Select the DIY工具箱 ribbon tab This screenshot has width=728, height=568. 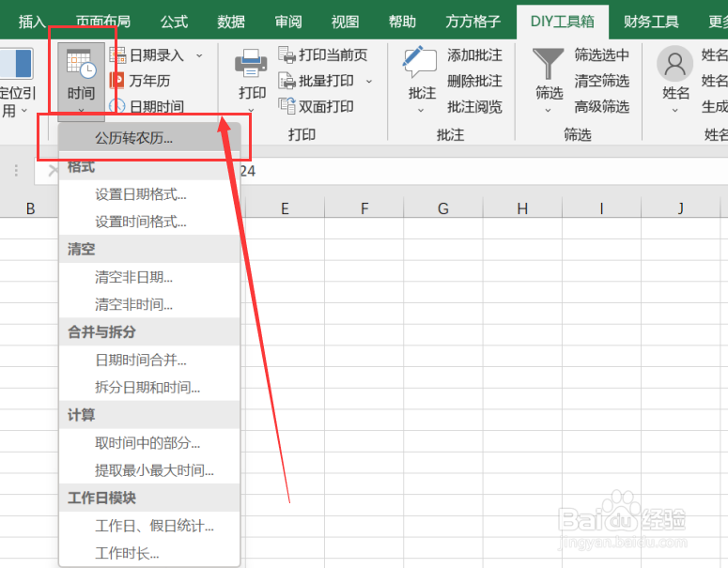tap(563, 22)
